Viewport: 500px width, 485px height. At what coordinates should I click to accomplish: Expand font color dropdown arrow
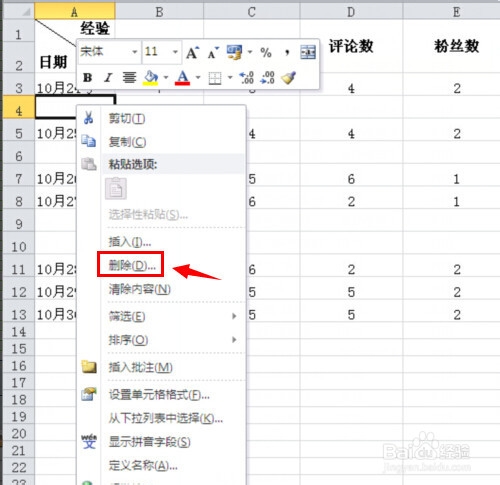(x=198, y=78)
